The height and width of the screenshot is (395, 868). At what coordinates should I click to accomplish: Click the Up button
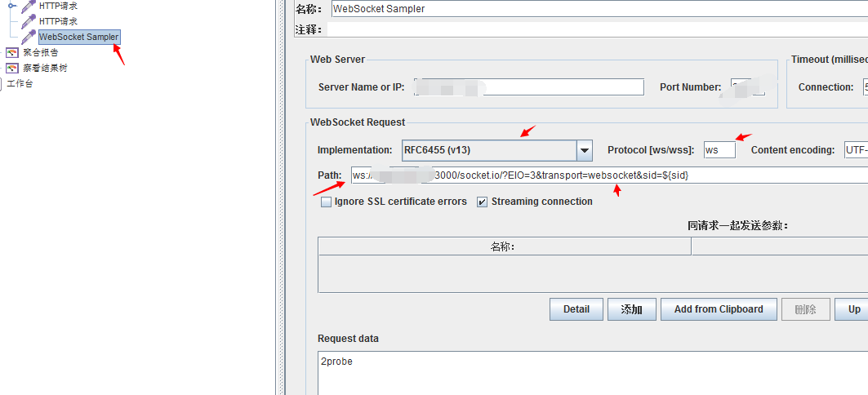click(852, 309)
